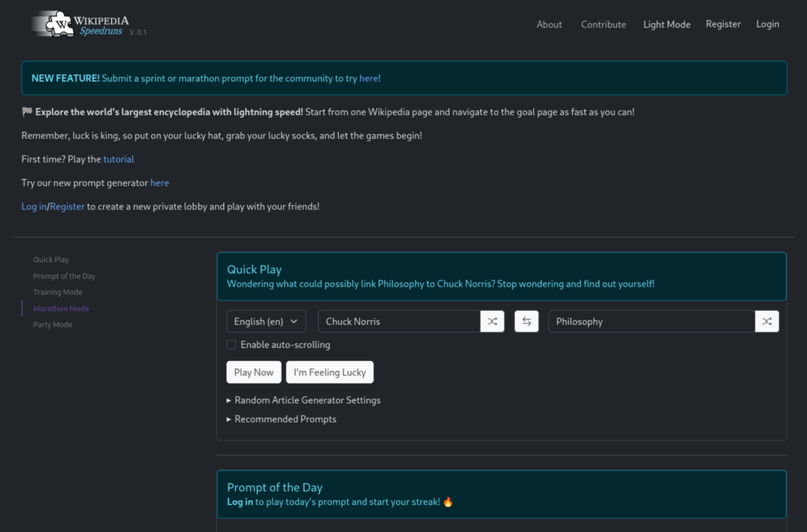This screenshot has width=807, height=532.
Task: Expand the Recommended Prompts section
Action: pos(285,419)
